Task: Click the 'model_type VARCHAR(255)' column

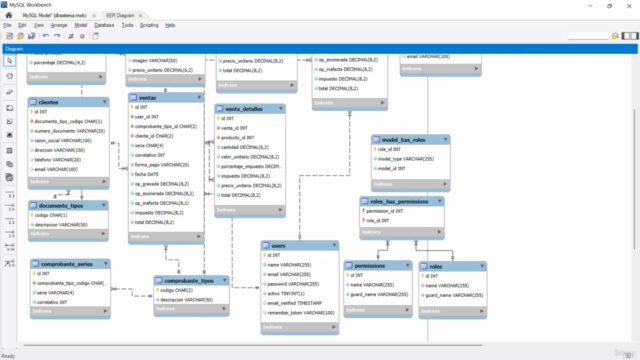Action: [x=406, y=159]
